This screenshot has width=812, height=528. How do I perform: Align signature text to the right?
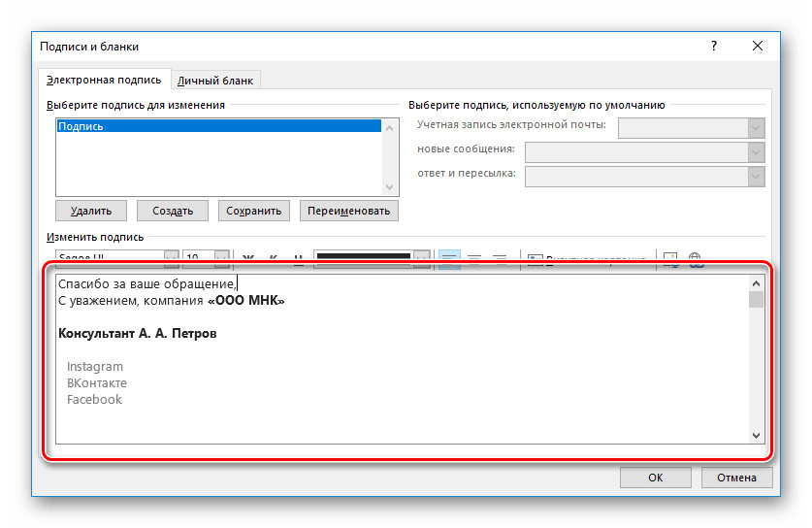[500, 258]
